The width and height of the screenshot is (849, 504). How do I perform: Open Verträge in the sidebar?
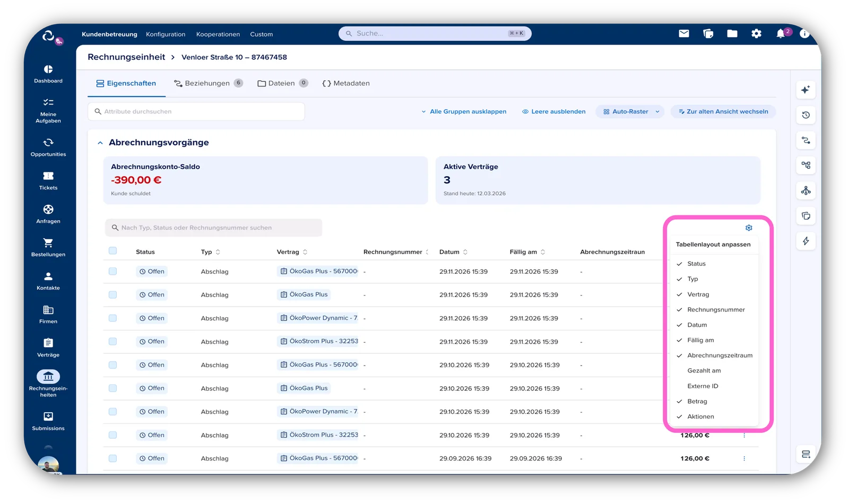[x=48, y=347]
